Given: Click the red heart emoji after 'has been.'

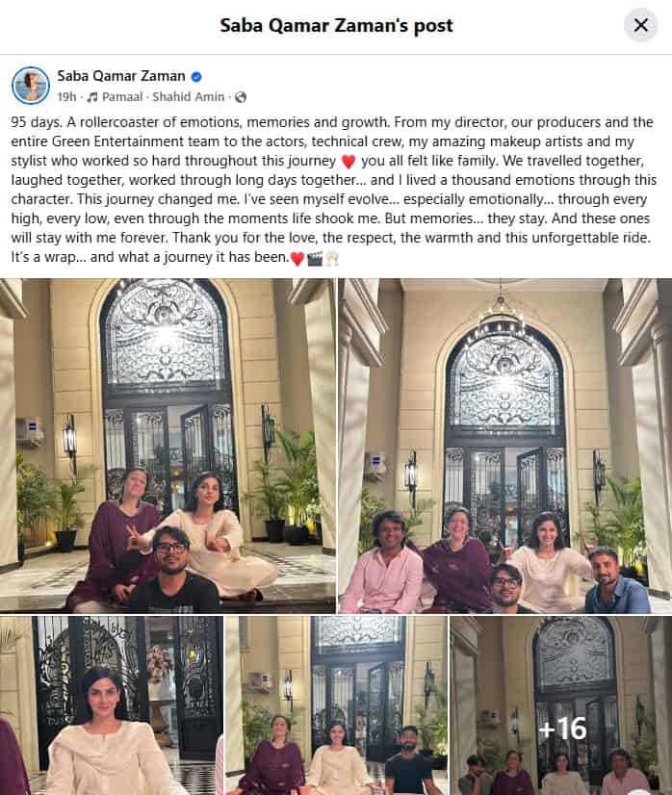Looking at the screenshot, I should [x=297, y=259].
